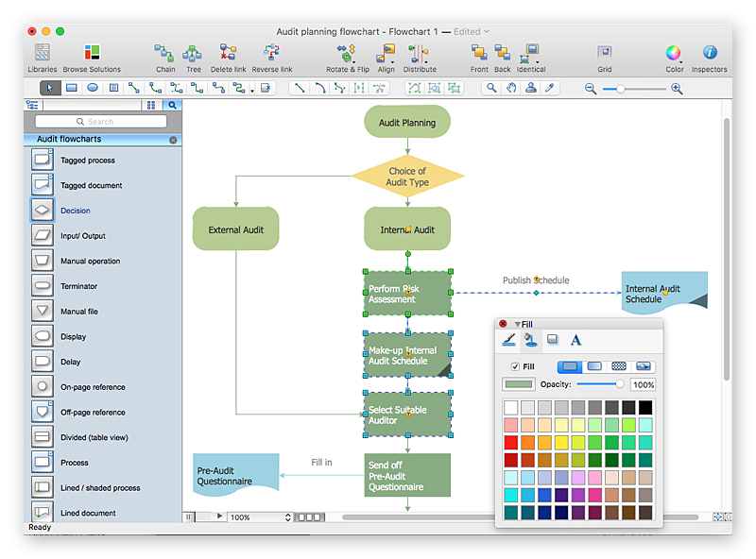
Task: Collapse the Fill inspector disclosure triangle
Action: coord(517,324)
